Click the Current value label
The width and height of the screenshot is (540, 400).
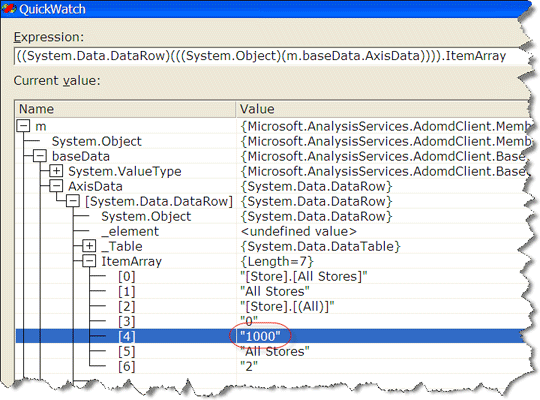click(x=57, y=81)
